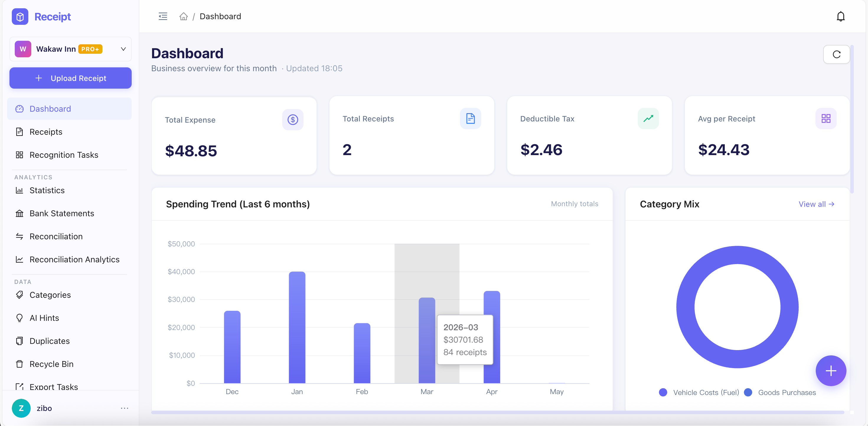
Task: Click the Receipts file icon in sidebar
Action: coord(19,131)
